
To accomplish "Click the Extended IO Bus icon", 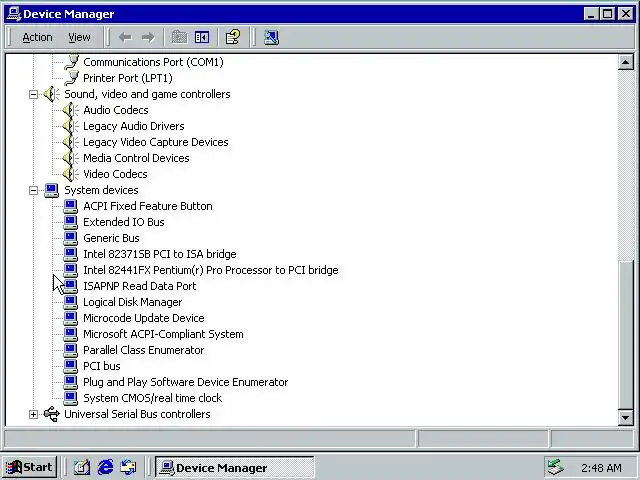I will click(71, 222).
